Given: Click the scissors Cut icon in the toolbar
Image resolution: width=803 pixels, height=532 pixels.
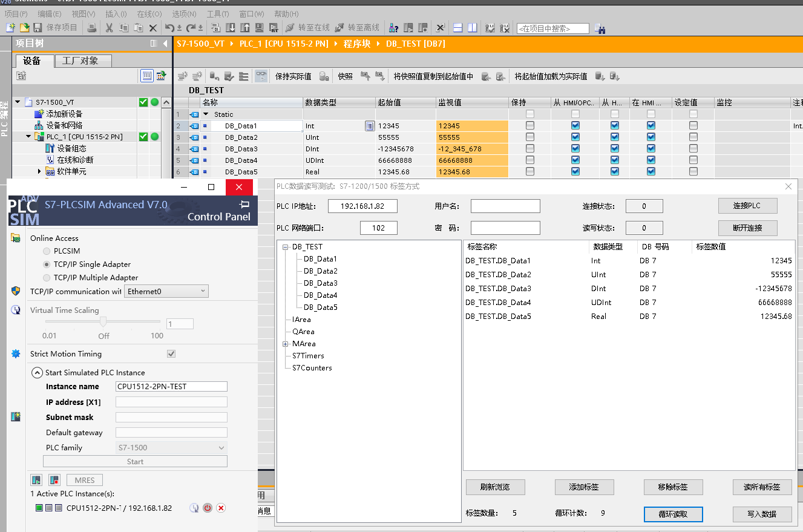Looking at the screenshot, I should (x=109, y=28).
